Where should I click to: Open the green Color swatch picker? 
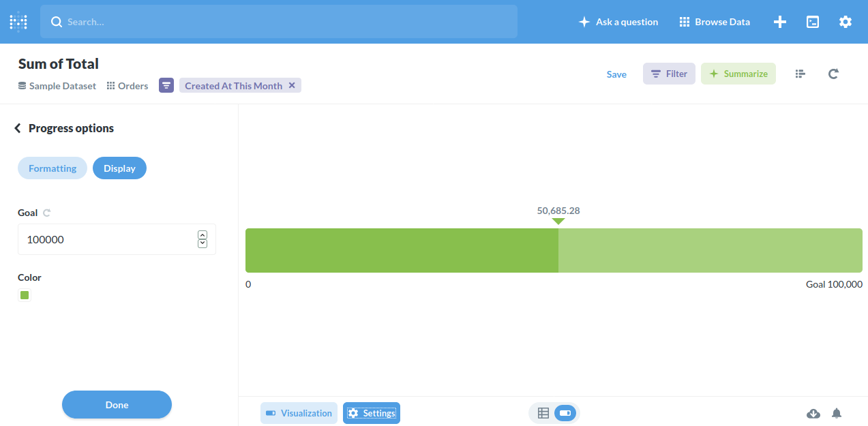25,295
